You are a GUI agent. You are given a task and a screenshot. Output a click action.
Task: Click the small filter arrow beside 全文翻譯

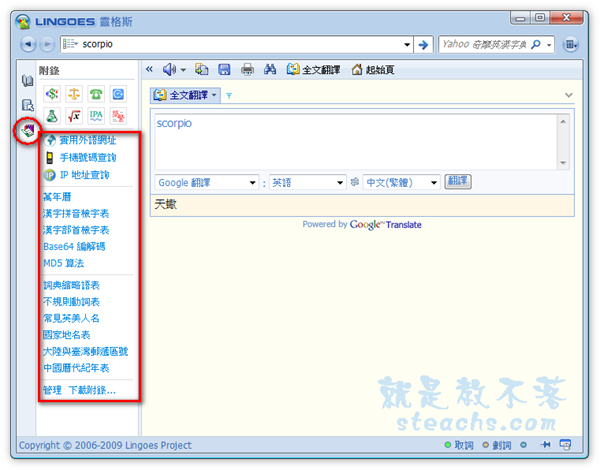pos(229,96)
